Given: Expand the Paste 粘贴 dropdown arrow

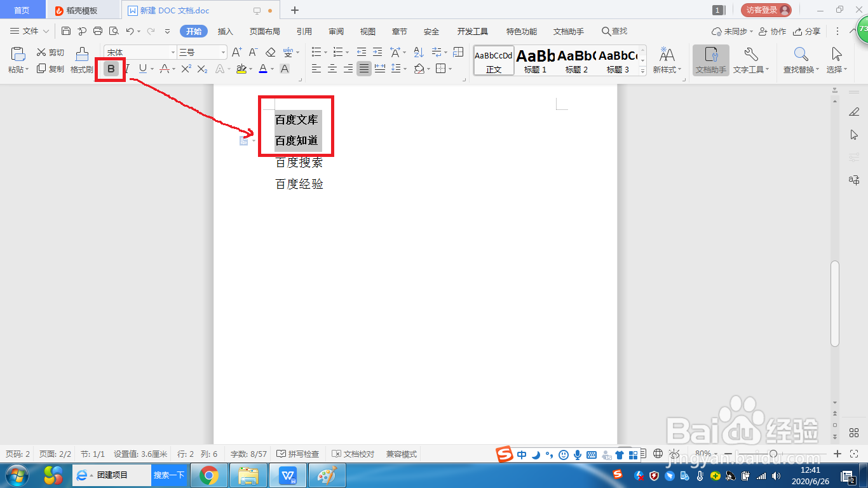Looking at the screenshot, I should [27, 70].
